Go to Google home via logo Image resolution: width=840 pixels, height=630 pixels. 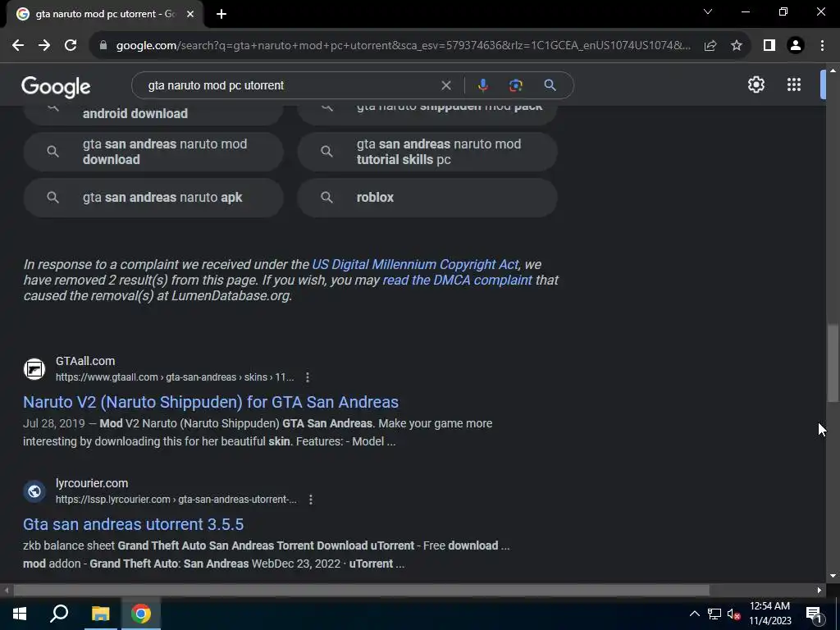click(x=56, y=86)
